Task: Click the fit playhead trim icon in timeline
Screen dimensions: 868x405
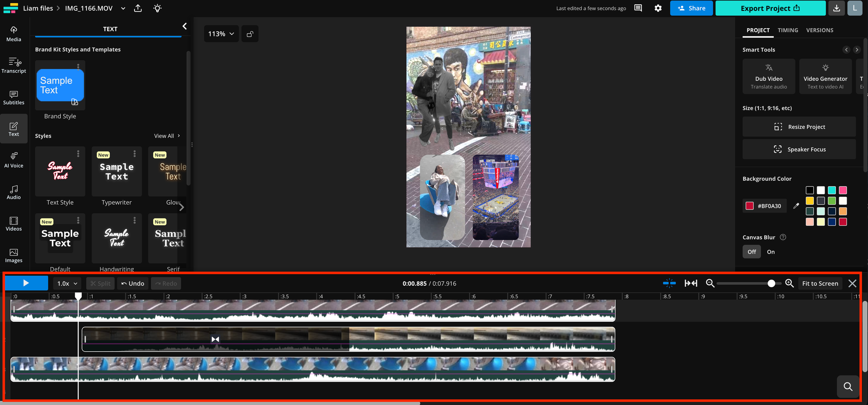Action: [x=691, y=283]
